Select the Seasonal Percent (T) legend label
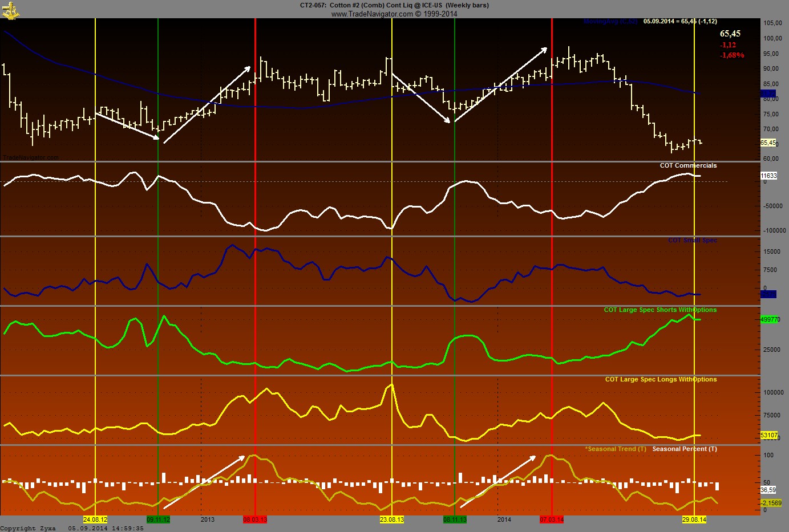This screenshot has height=532, width=789. point(685,449)
